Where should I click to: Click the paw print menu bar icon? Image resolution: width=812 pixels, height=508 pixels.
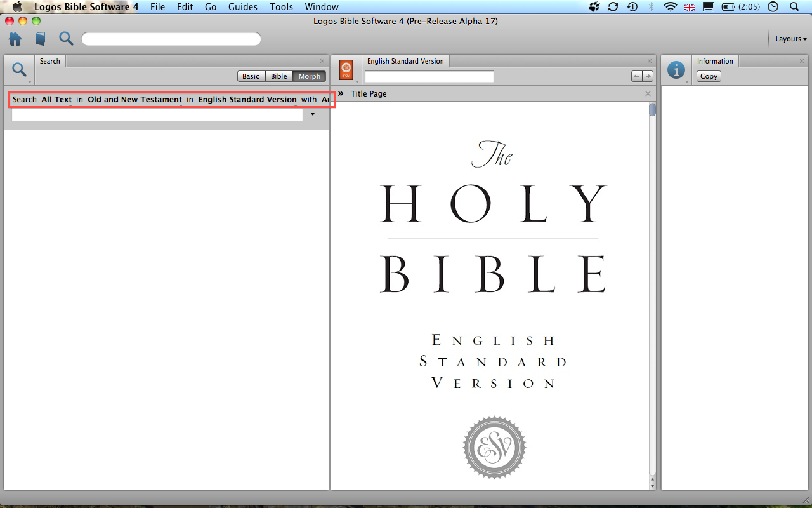pyautogui.click(x=594, y=7)
